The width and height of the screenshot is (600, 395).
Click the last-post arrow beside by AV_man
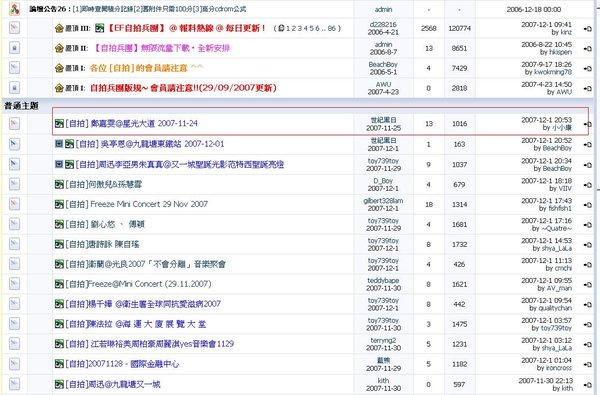(587, 285)
